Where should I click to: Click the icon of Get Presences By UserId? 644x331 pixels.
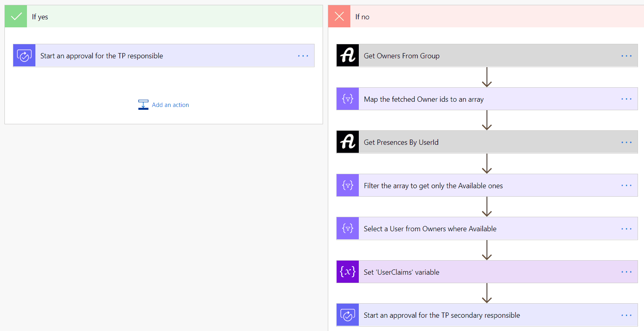(348, 142)
